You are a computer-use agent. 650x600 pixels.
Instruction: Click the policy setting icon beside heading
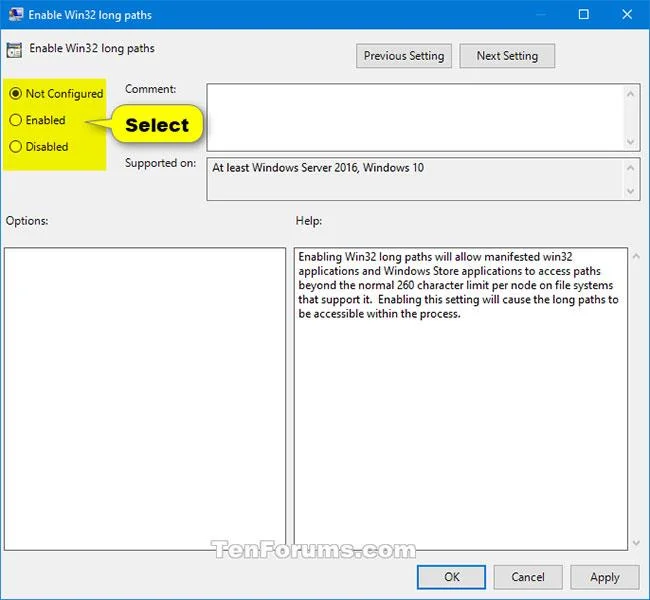tap(14, 50)
